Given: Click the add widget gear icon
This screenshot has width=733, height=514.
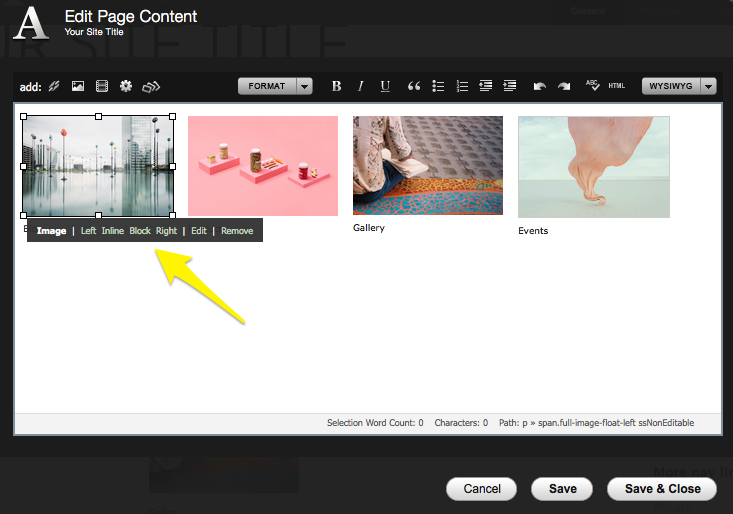Looking at the screenshot, I should click(126, 87).
